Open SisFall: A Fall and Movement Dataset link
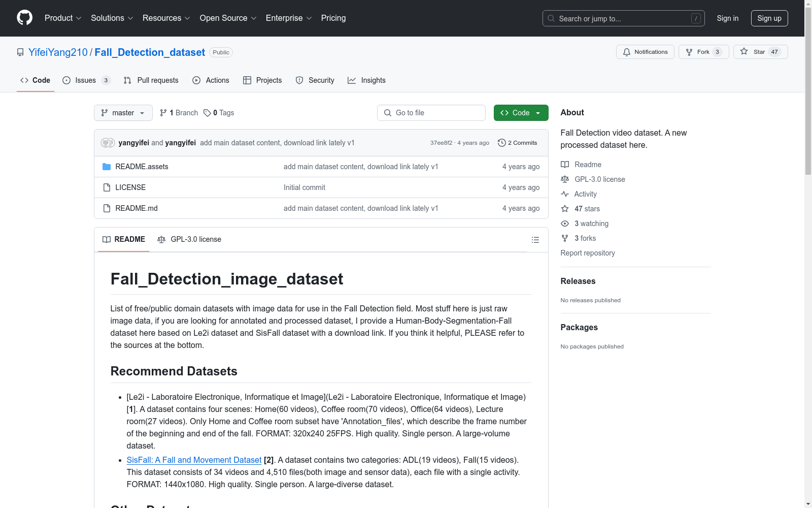812x508 pixels. (x=194, y=460)
